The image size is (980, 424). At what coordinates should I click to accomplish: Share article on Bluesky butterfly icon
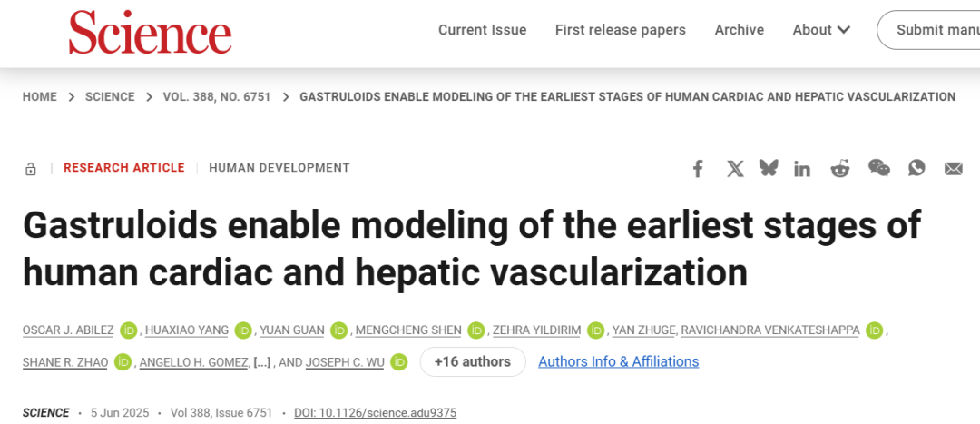[x=769, y=168]
